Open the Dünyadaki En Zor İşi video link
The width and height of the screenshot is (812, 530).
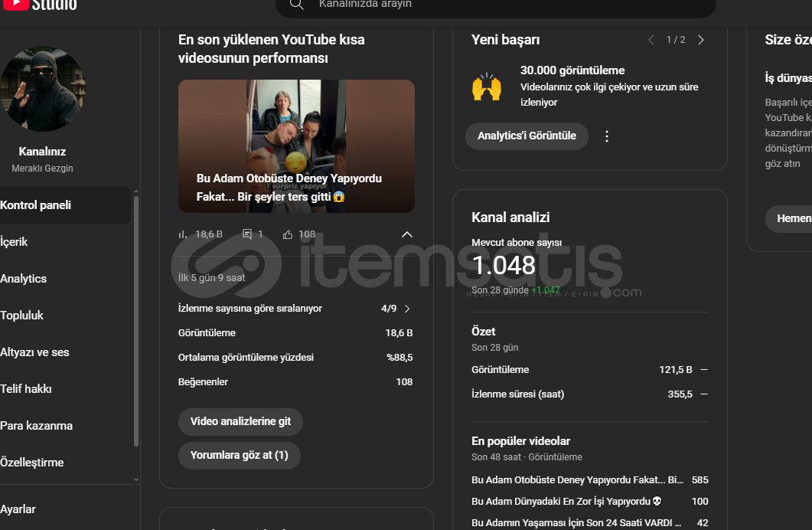coord(566,502)
